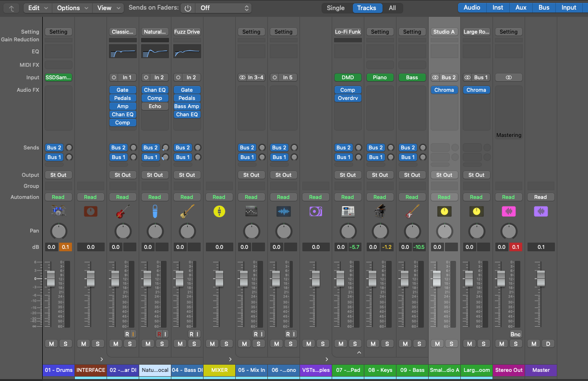Screen dimensions: 588x381
Task: Toggle input monitoring on 05 - Mix In
Action: (262, 334)
